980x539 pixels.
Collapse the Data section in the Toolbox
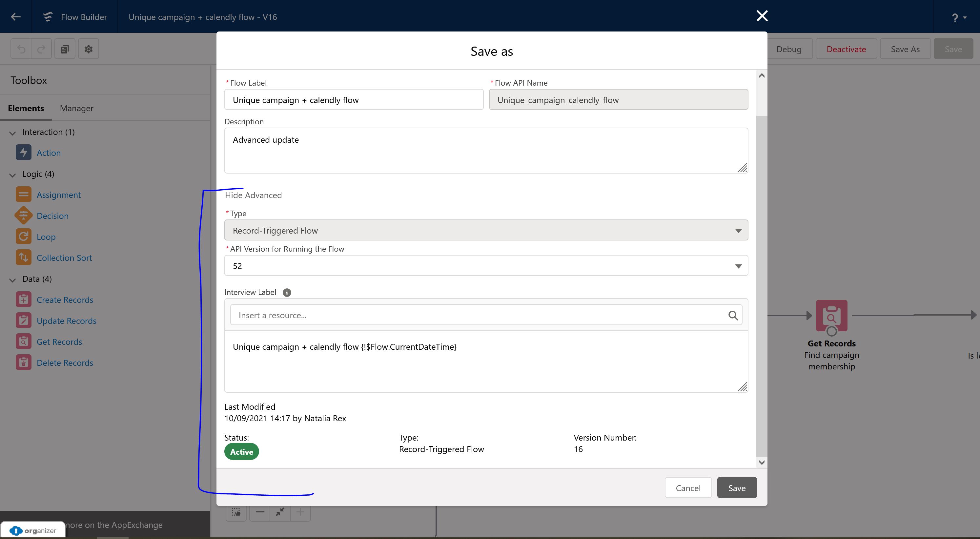point(12,279)
